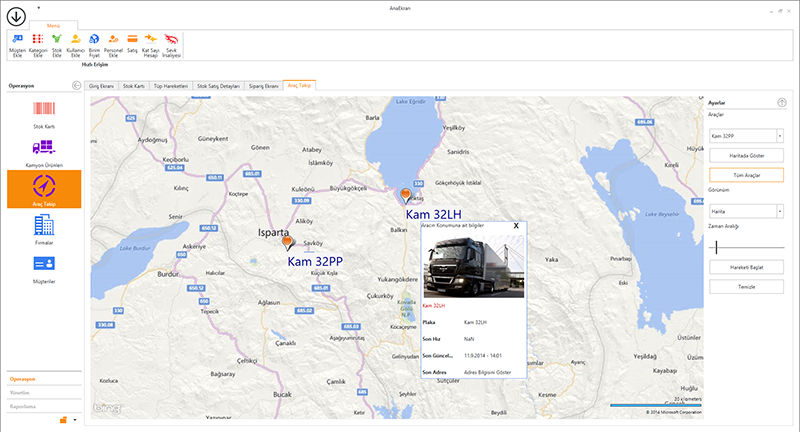800x432 pixels.
Task: Click the Temizle button
Action: click(746, 287)
